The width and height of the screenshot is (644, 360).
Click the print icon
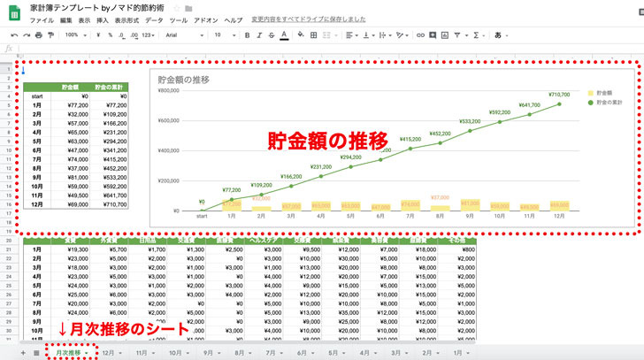(x=37, y=35)
